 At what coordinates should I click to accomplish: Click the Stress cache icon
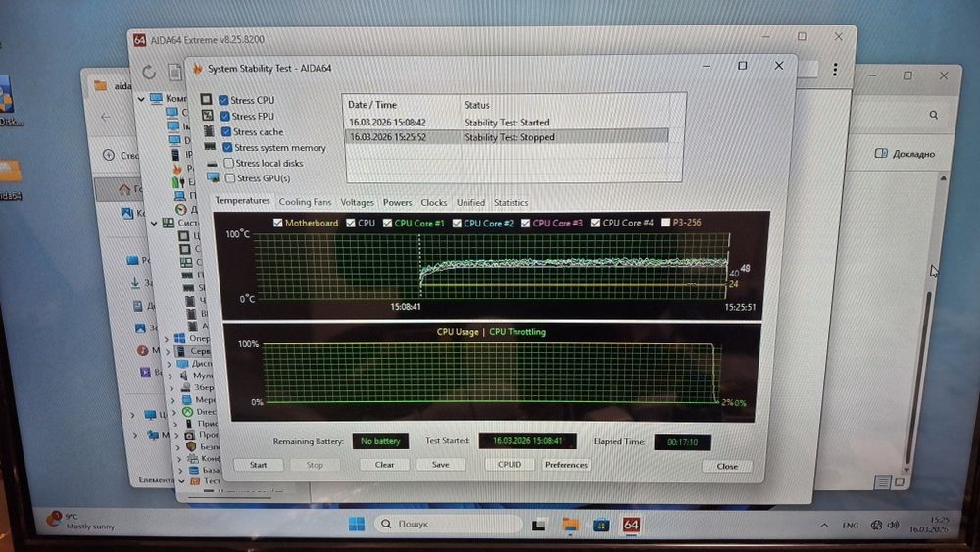pos(209,131)
